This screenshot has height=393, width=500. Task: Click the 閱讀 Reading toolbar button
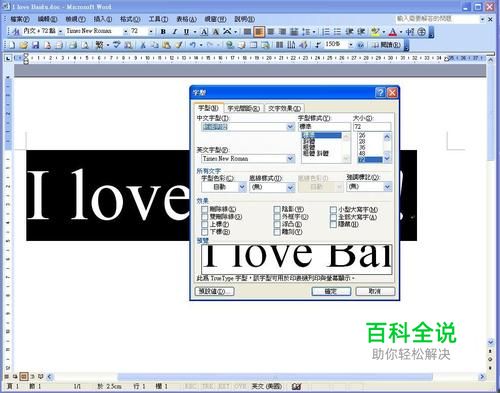pyautogui.click(x=386, y=45)
